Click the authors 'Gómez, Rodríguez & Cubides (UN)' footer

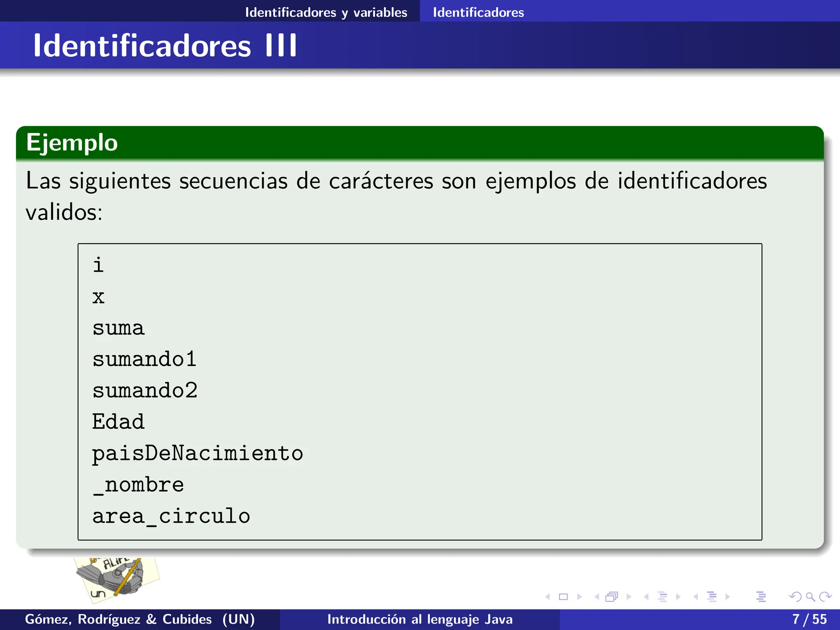tap(140, 619)
